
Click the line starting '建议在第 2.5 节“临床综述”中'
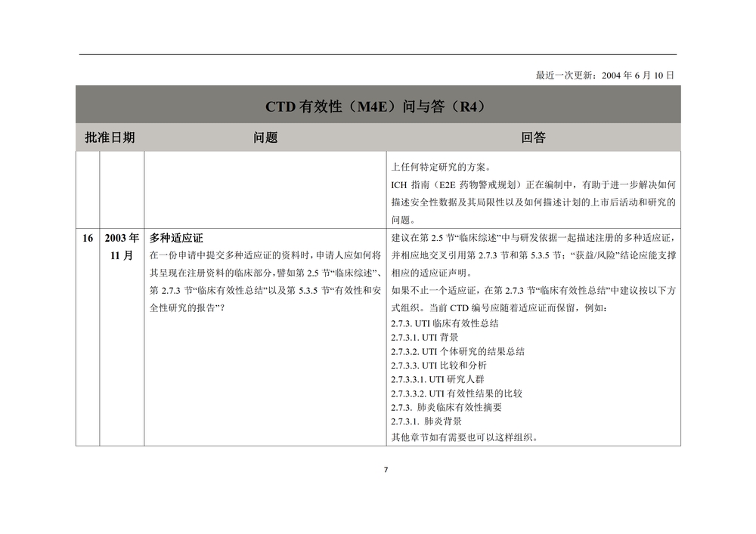click(x=533, y=238)
